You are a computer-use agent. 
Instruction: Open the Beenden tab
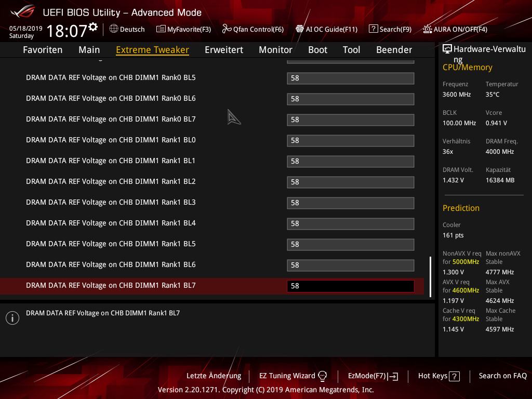[x=394, y=50]
